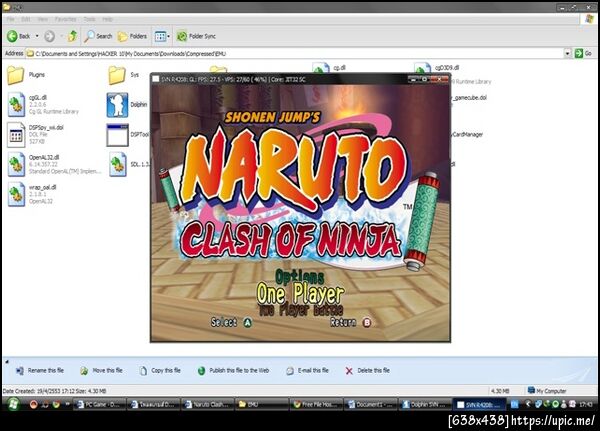Switch to SVN R4208 taskbar window

[x=478, y=404]
